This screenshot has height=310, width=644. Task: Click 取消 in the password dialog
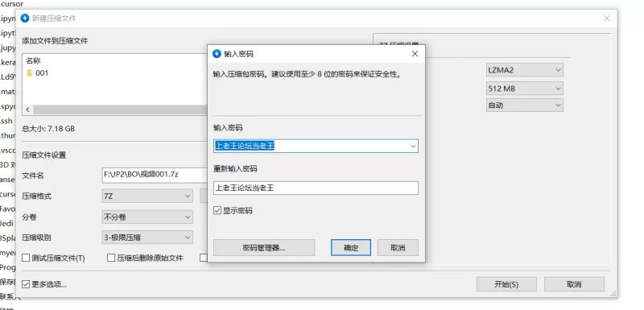click(x=398, y=247)
